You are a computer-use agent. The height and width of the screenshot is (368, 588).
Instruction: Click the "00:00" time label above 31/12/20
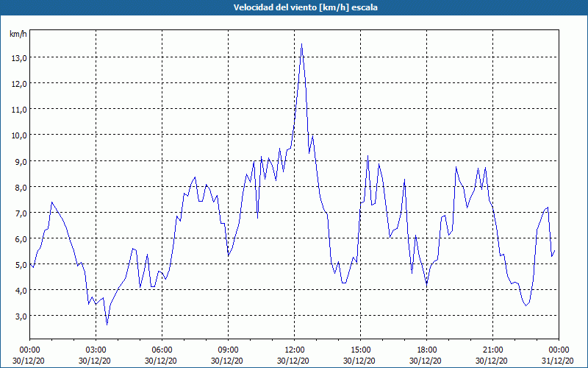[x=559, y=350]
